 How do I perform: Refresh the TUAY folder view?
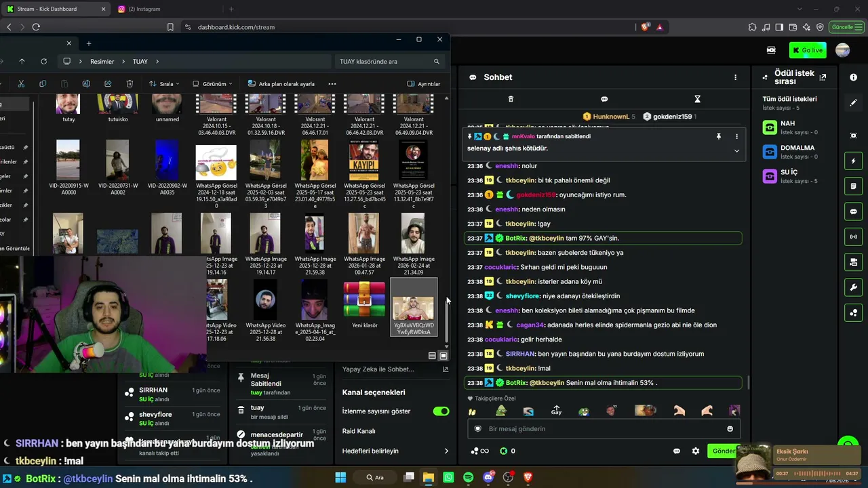click(x=43, y=61)
